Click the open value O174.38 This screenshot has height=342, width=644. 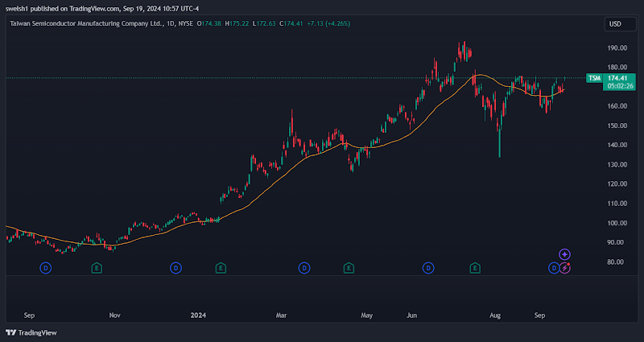209,24
